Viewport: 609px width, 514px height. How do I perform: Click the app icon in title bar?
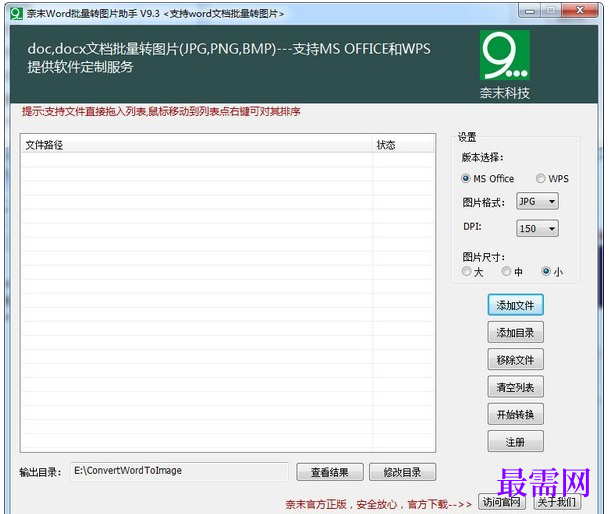point(17,14)
